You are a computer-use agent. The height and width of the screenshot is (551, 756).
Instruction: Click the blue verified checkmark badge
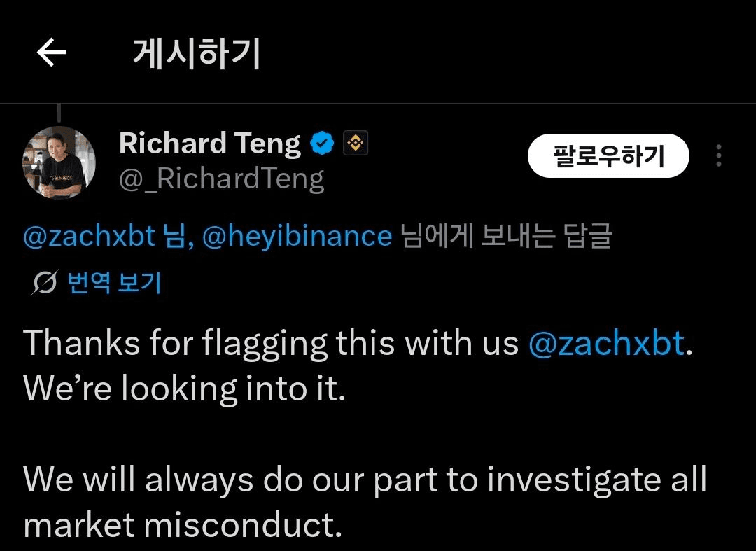(x=322, y=144)
